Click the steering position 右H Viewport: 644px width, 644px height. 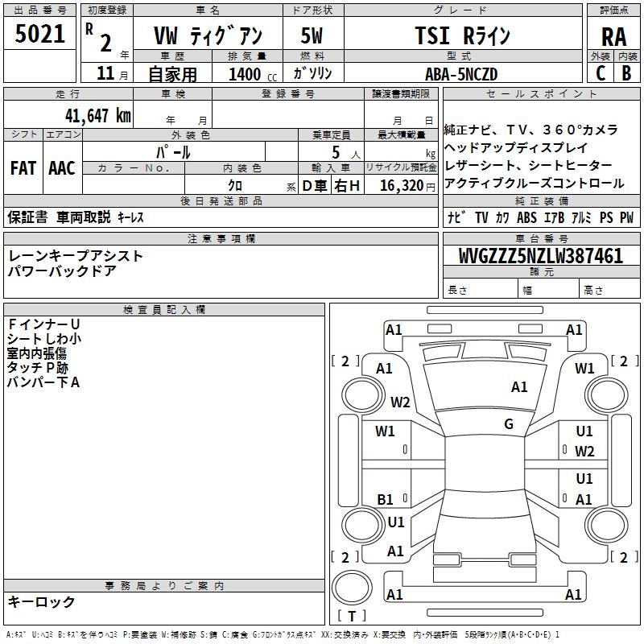click(x=347, y=186)
